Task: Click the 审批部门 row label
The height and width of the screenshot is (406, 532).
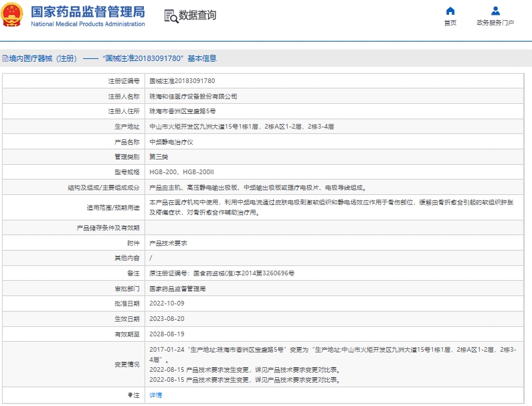Action: tap(127, 289)
